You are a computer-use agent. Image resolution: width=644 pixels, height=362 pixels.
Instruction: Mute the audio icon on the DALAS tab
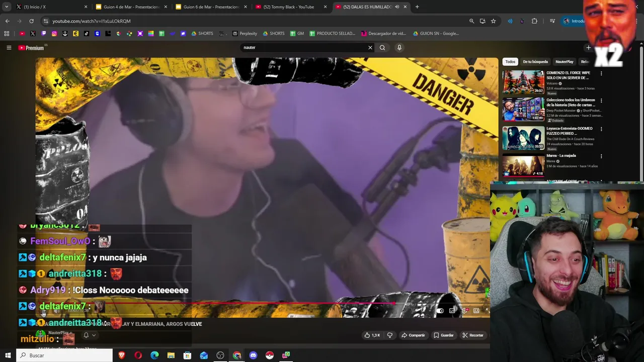pos(397,7)
